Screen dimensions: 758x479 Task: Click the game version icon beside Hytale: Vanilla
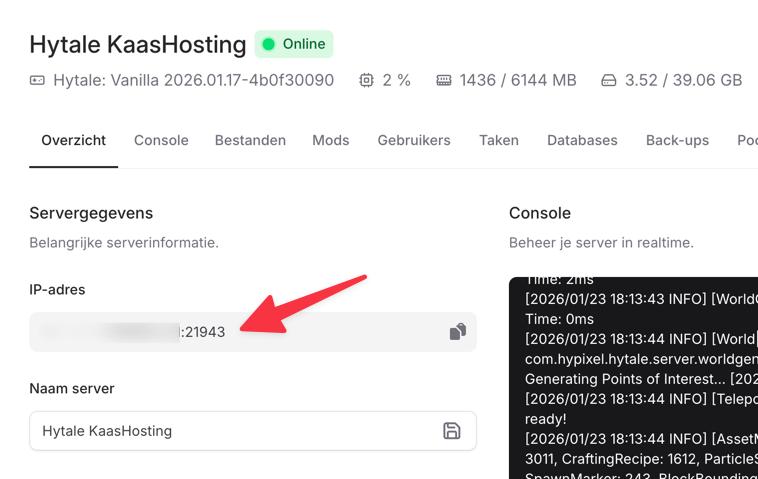[x=37, y=80]
